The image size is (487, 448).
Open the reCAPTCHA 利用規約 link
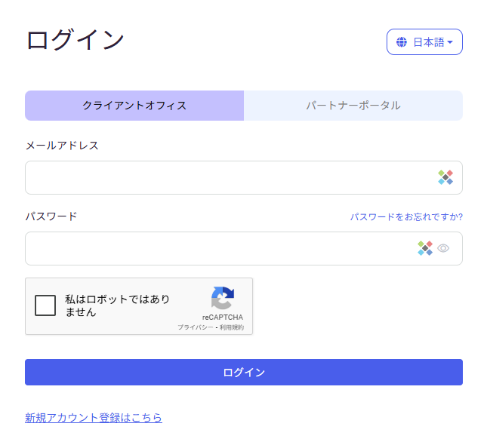(232, 327)
